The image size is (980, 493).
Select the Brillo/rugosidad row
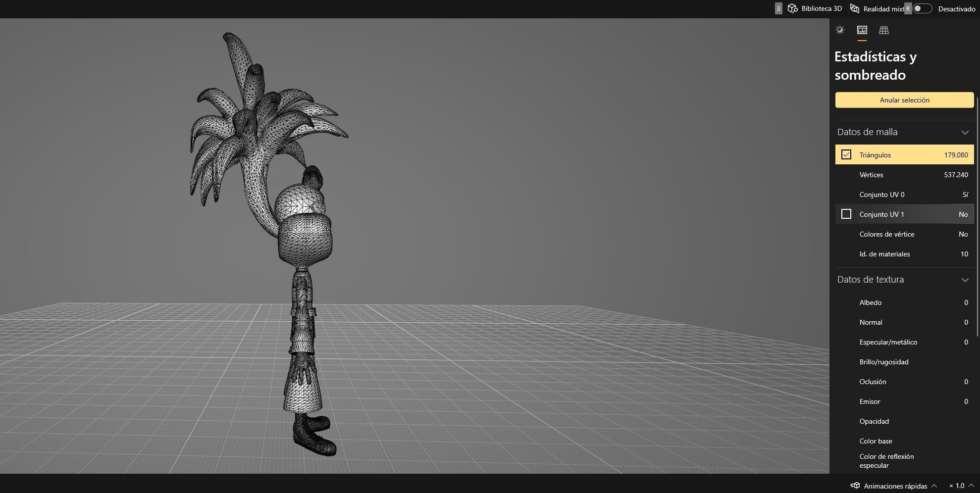click(904, 362)
